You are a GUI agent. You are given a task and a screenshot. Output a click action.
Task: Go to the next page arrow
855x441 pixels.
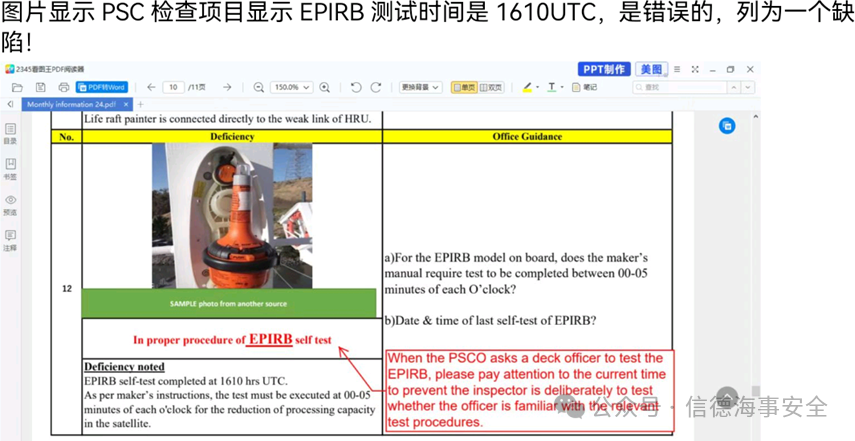pos(227,87)
